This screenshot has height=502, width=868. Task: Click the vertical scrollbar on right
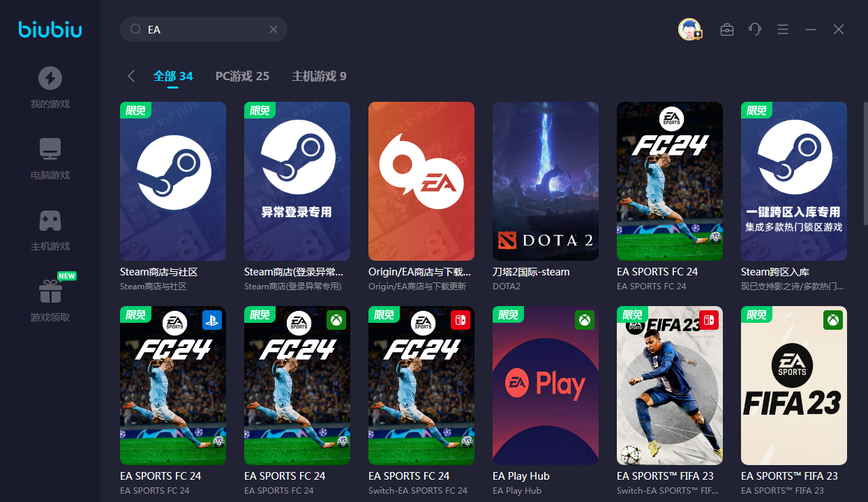(x=865, y=164)
